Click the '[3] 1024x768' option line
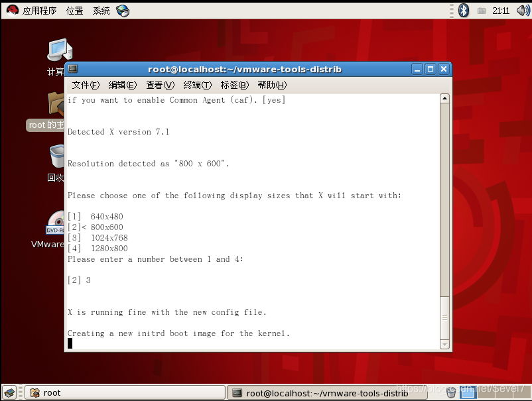Image resolution: width=532 pixels, height=401 pixels. coord(98,237)
